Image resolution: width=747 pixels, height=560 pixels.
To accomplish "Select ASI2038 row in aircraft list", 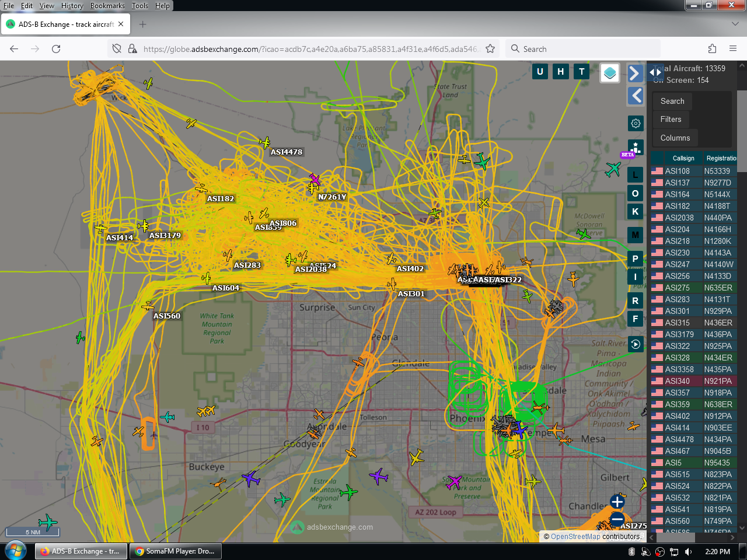I will 694,218.
